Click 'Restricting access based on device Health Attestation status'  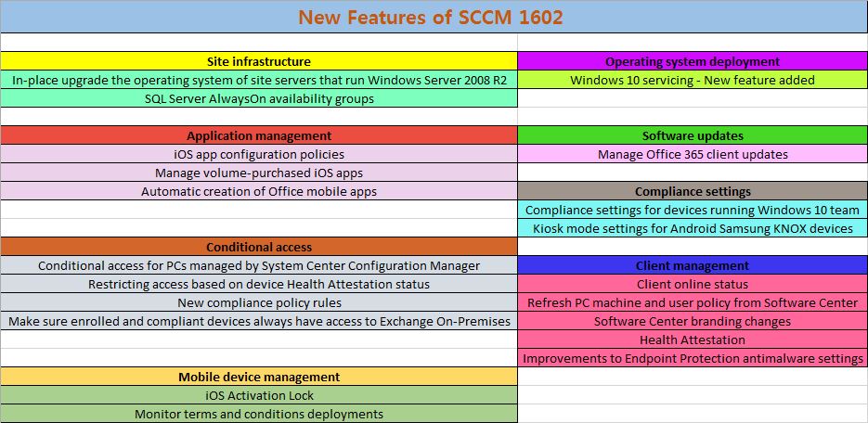tap(259, 284)
